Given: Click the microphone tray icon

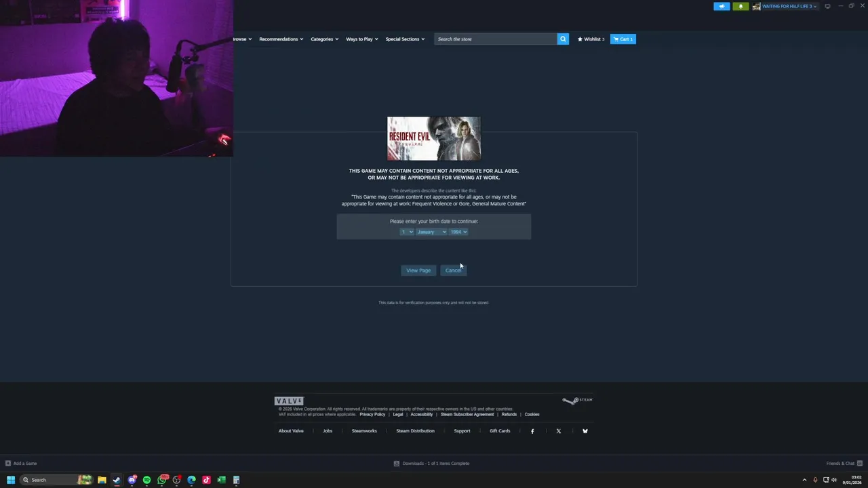Looking at the screenshot, I should click(x=815, y=480).
